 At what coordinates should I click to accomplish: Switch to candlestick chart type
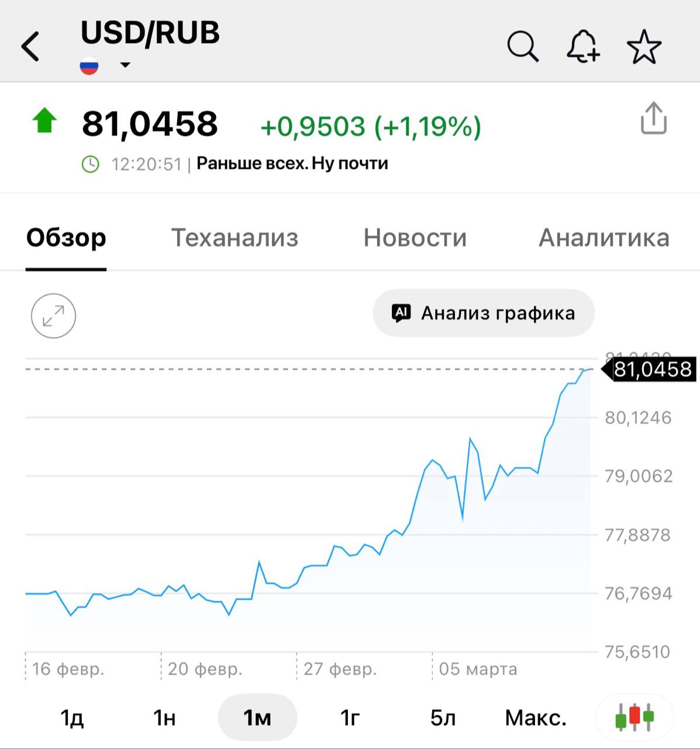click(635, 717)
